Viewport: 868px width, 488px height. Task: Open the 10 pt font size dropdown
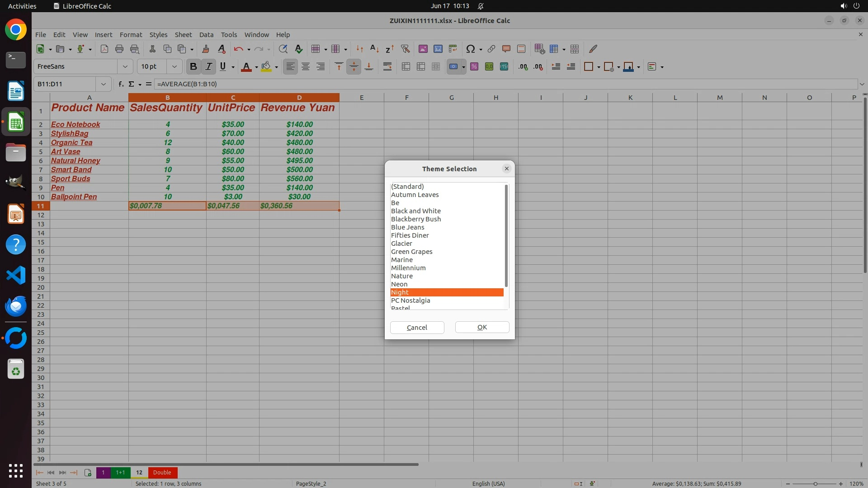[174, 67]
